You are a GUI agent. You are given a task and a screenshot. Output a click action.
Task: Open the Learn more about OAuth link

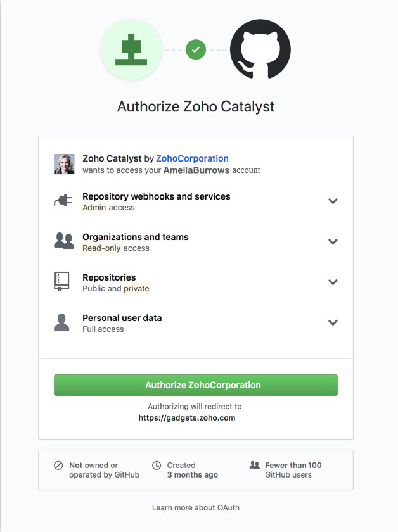(x=196, y=507)
